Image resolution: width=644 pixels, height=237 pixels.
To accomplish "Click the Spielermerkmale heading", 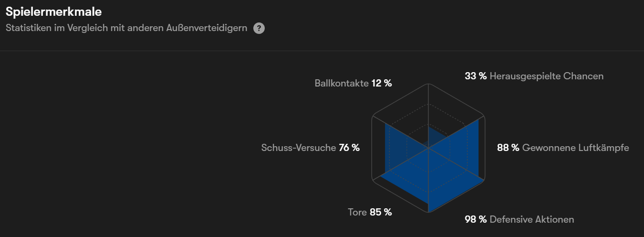I will [x=53, y=11].
